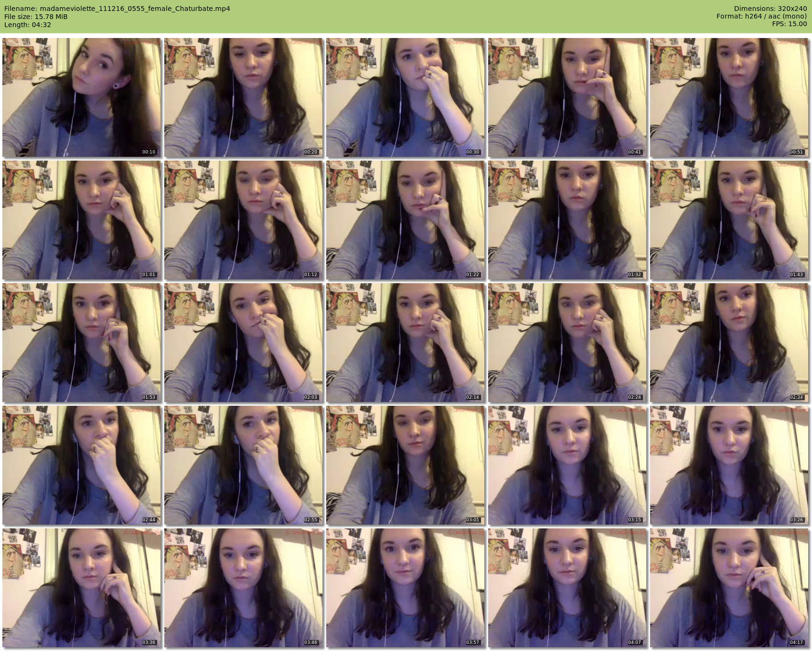Viewport: 812px width, 651px height.
Task: Select the frame with timestamp 00:20
Action: (244, 97)
